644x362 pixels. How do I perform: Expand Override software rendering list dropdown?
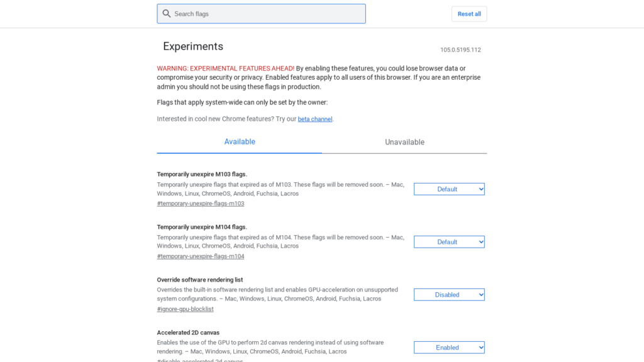click(449, 295)
